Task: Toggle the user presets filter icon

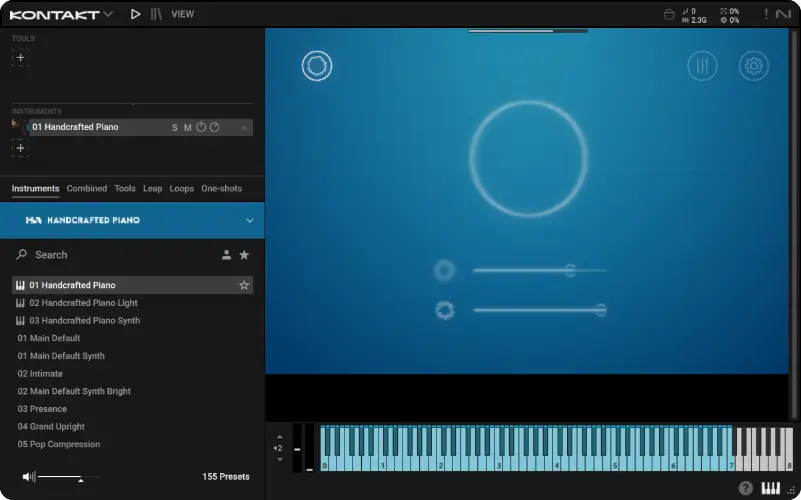Action: 226,255
